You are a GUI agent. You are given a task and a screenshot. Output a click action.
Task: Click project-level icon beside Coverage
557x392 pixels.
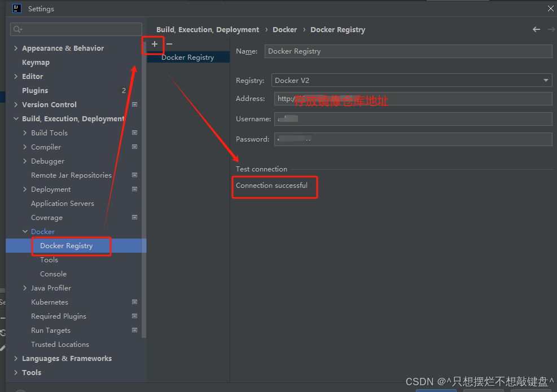point(135,217)
